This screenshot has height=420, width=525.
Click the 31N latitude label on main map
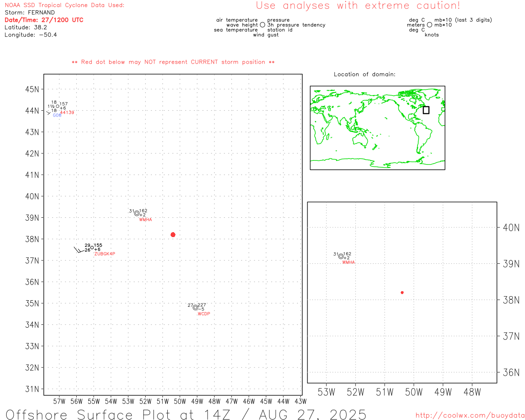pyautogui.click(x=32, y=389)
